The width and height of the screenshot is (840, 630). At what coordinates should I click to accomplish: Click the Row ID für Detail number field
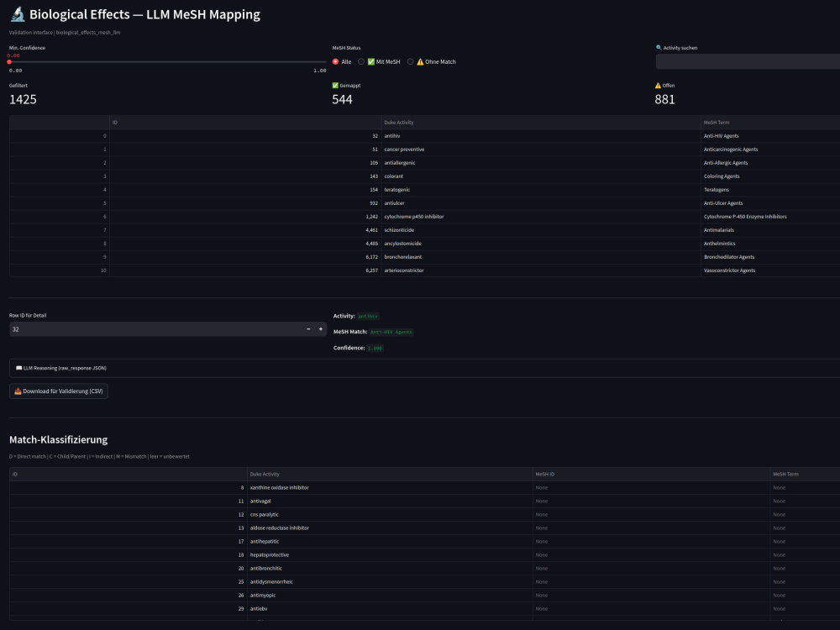pos(155,329)
